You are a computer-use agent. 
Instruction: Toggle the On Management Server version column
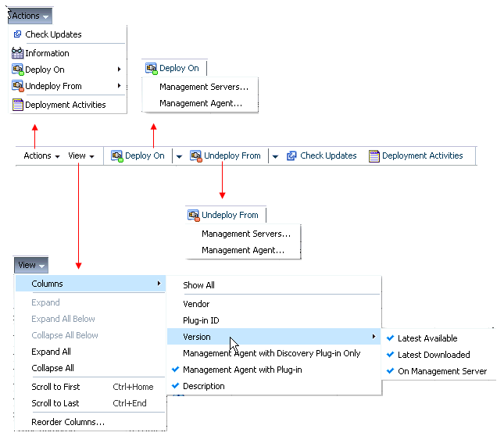(390, 371)
